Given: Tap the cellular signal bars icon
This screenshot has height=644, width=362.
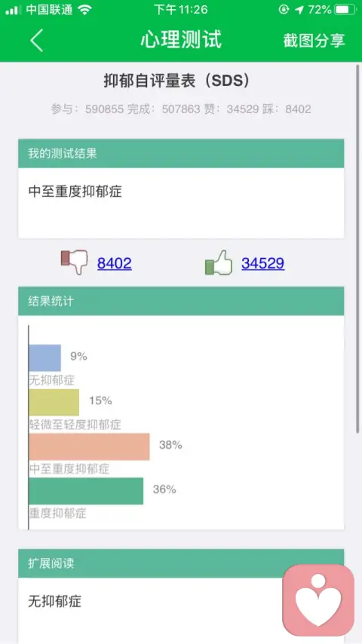Looking at the screenshot, I should coord(13,11).
